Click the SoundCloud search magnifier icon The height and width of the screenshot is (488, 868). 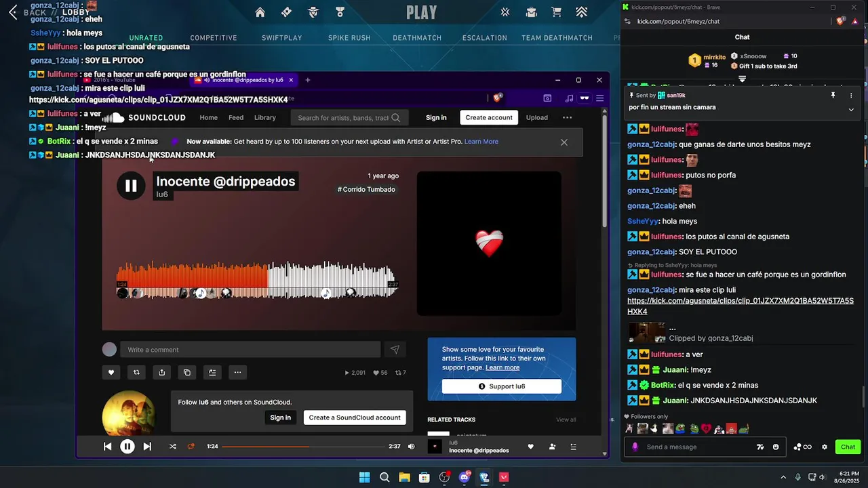click(x=396, y=118)
